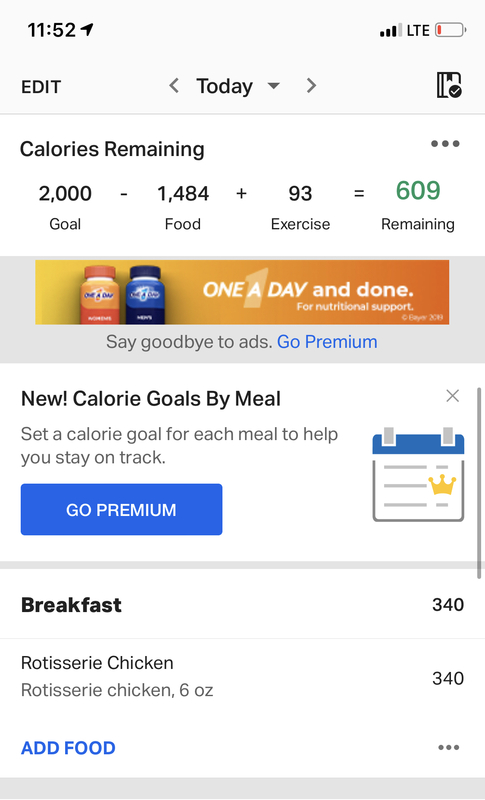Open the Rotisserie Chicken food entry
The image size is (485, 800).
pos(242,677)
